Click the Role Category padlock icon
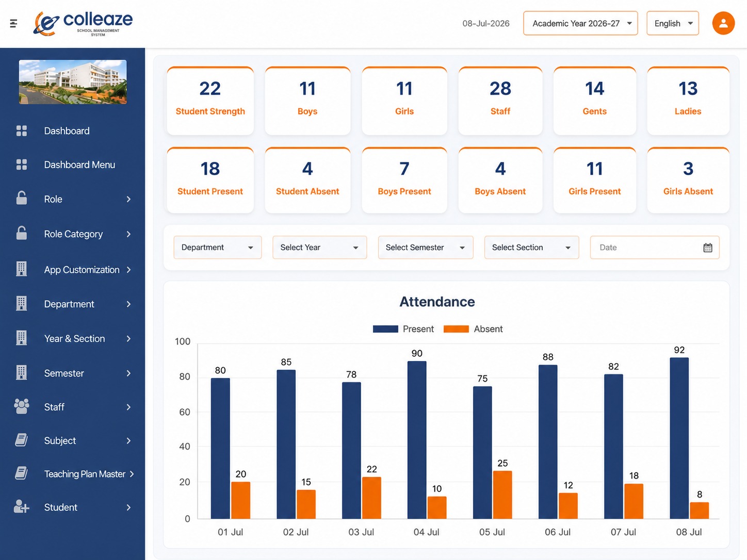The height and width of the screenshot is (560, 747). pos(22,233)
